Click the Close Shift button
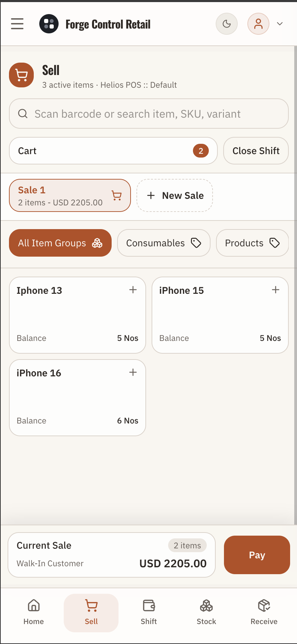This screenshot has height=644, width=297. pyautogui.click(x=256, y=151)
